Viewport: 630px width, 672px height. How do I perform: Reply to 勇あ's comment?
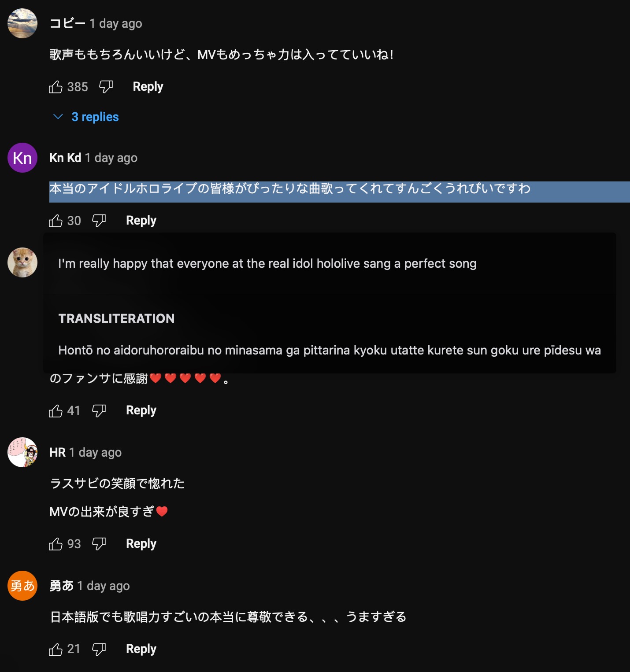141,650
